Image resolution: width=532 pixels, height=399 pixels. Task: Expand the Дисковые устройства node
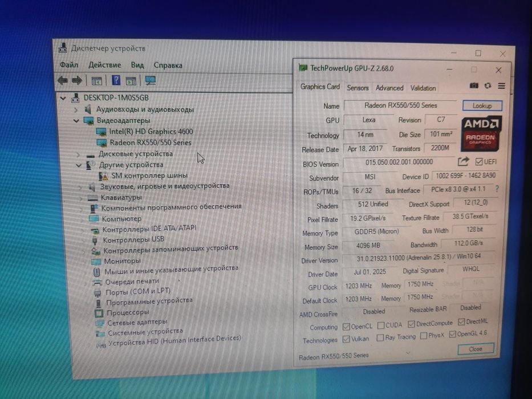click(78, 154)
